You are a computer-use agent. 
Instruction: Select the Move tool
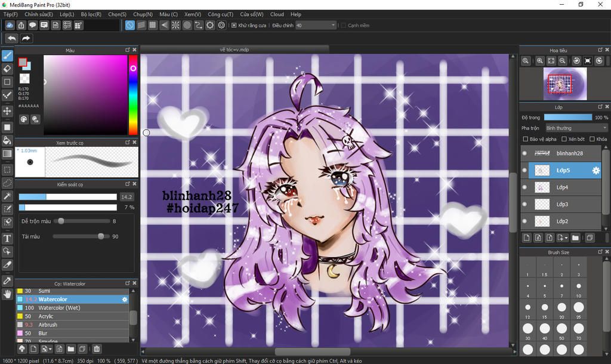[7, 111]
